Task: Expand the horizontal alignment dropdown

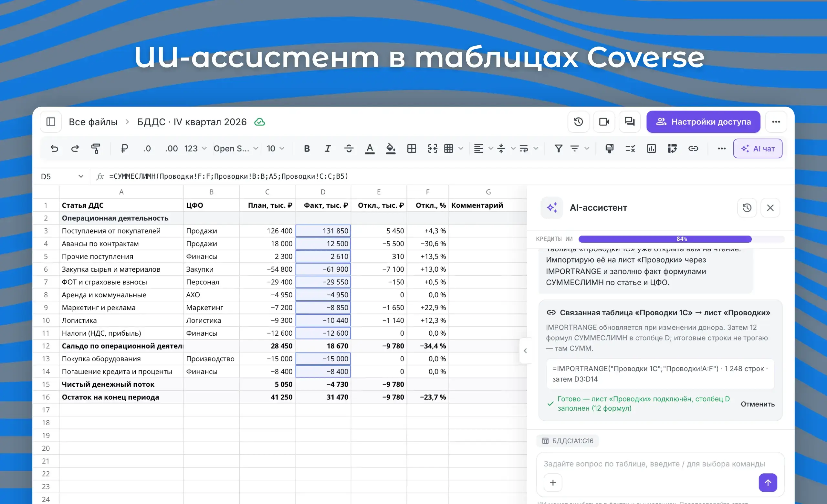Action: click(490, 148)
